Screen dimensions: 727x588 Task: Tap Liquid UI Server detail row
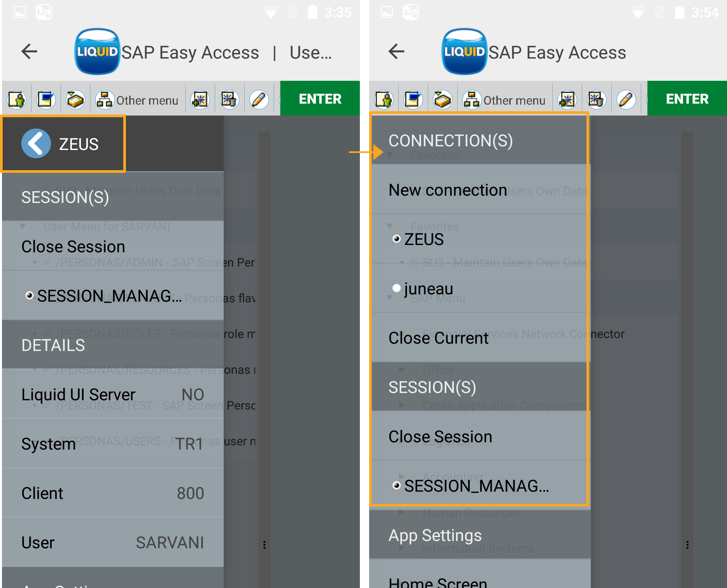tap(113, 394)
